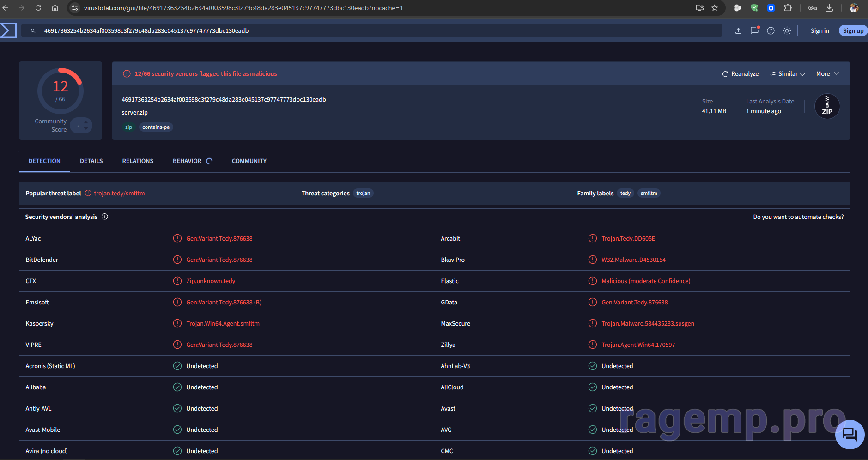
Task: Click the tedy family label chip
Action: point(625,194)
